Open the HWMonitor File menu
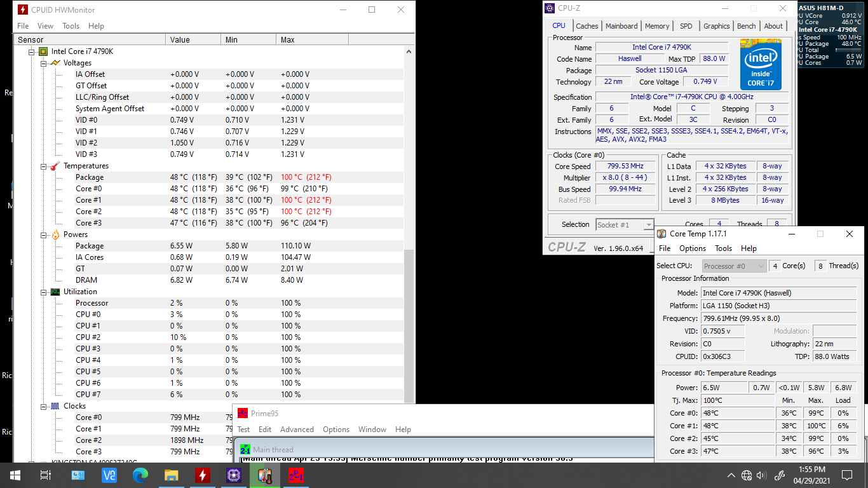The width and height of the screenshot is (868, 488). tap(23, 26)
